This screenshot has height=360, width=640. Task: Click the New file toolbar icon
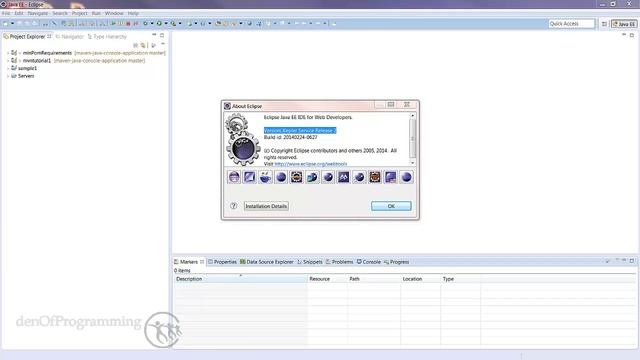point(6,24)
